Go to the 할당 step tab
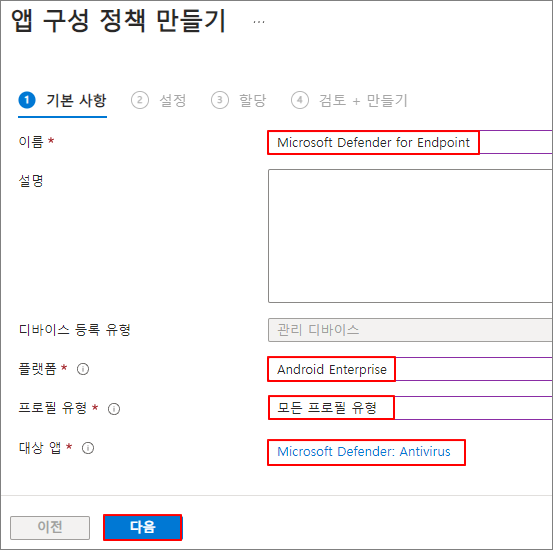This screenshot has height=550, width=553. 238,101
